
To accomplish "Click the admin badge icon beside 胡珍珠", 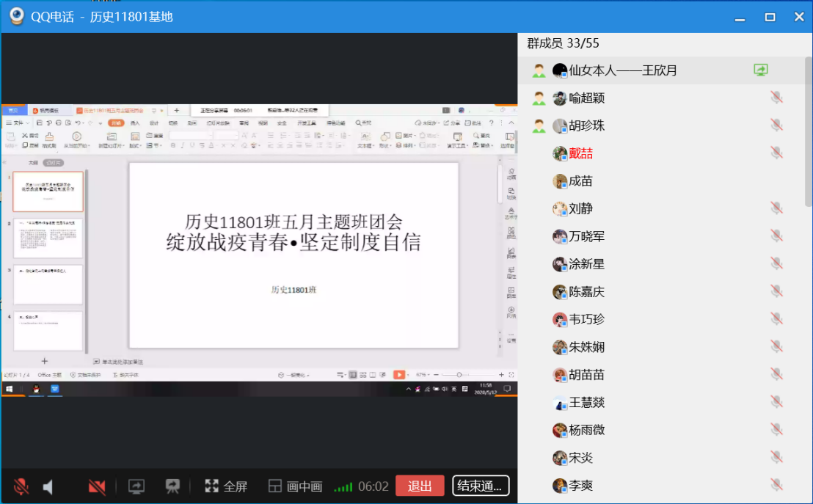I will 539,125.
